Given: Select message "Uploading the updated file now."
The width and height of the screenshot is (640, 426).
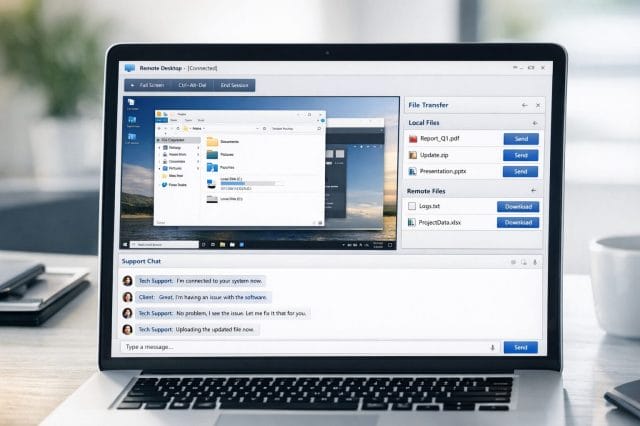Looking at the screenshot, I should coord(197,329).
